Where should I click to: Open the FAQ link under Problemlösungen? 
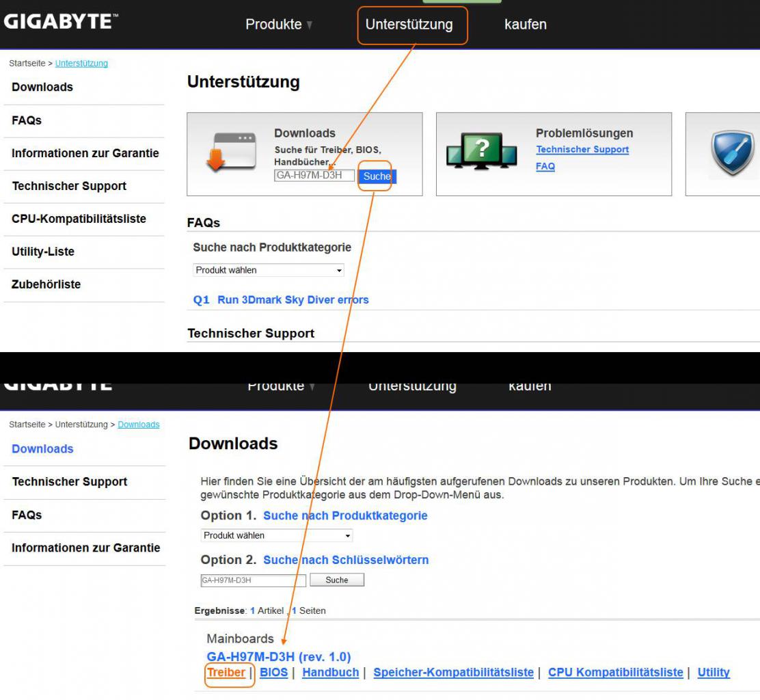point(545,166)
